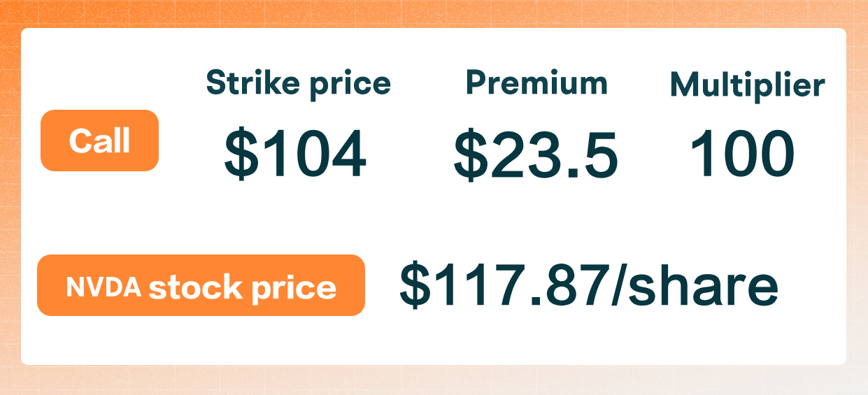Select the Strike price heading
This screenshot has width=868, height=395.
pyautogui.click(x=298, y=85)
